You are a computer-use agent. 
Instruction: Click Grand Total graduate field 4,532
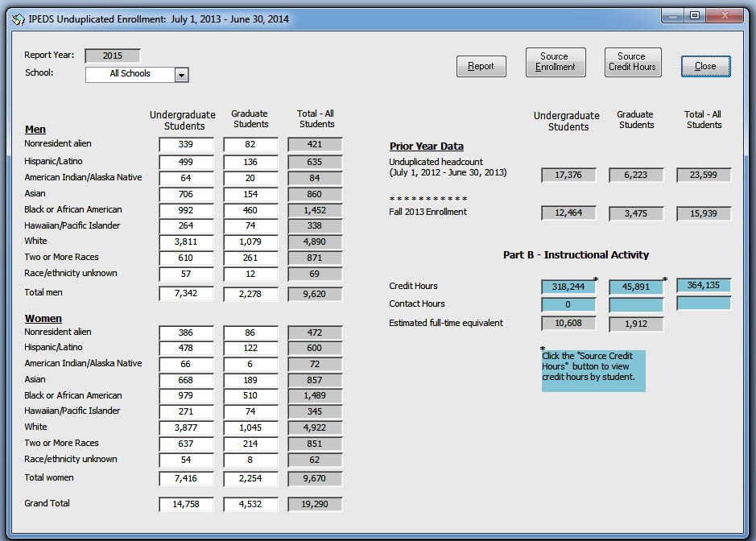pyautogui.click(x=250, y=504)
